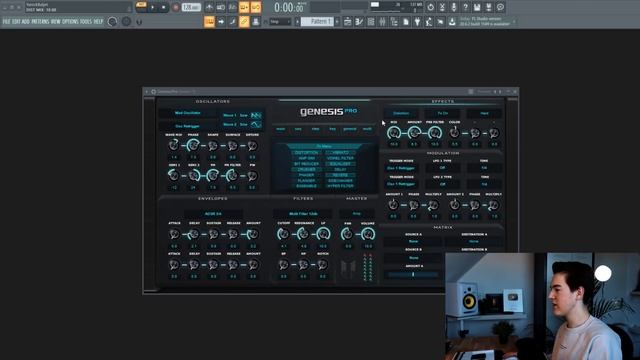This screenshot has height=360, width=640.
Task: Open the Main Oscillator dropdown
Action: pos(188,113)
